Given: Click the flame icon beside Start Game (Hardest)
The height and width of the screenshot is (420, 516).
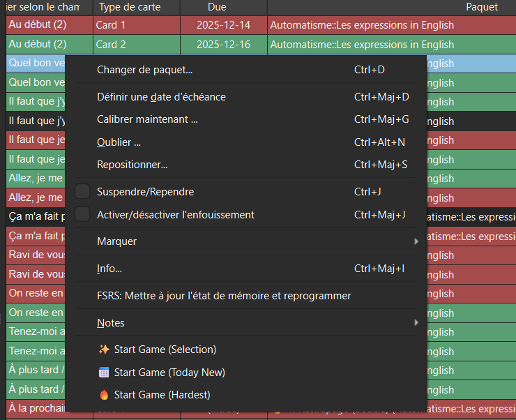Looking at the screenshot, I should (104, 395).
